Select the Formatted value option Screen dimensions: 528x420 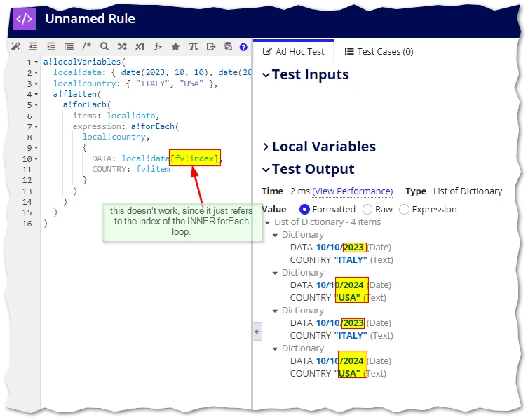tap(304, 210)
